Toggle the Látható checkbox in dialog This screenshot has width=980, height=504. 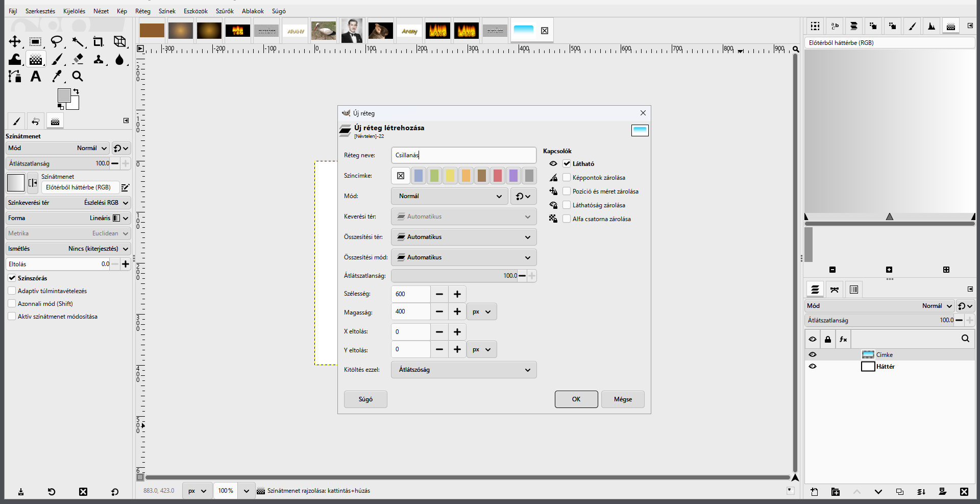pos(567,164)
